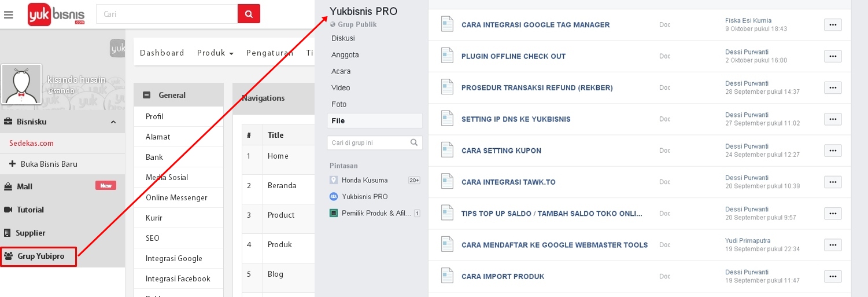Click the red search button
Image resolution: width=868 pixels, height=297 pixels.
pyautogui.click(x=249, y=14)
